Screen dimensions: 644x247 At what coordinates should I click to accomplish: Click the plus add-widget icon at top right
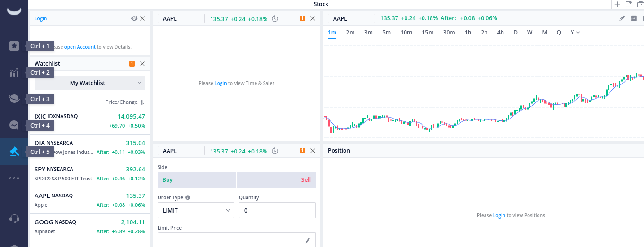617,4
